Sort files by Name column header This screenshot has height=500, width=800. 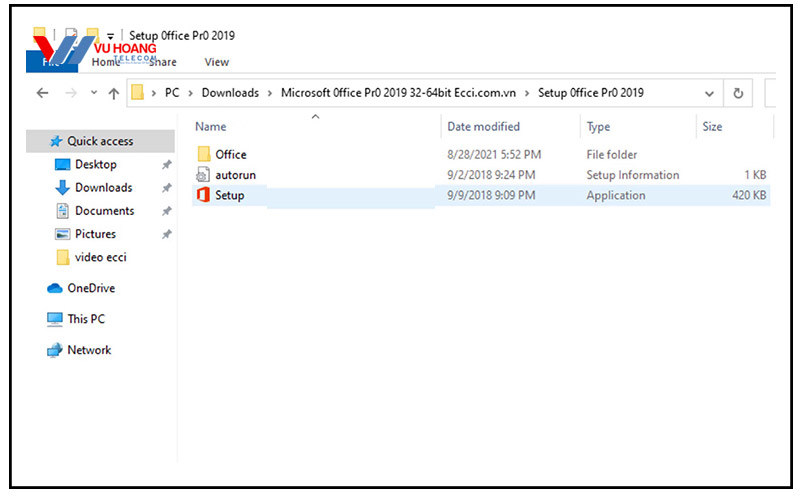tap(210, 127)
